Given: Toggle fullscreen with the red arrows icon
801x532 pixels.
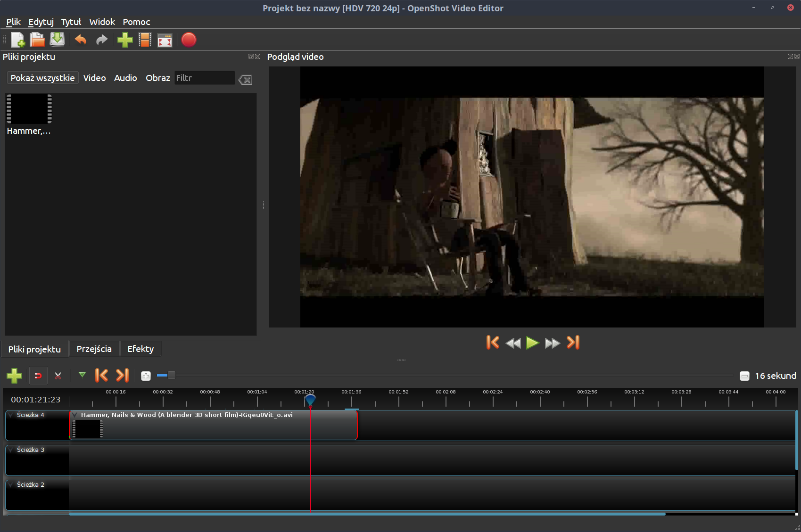Looking at the screenshot, I should [165, 40].
